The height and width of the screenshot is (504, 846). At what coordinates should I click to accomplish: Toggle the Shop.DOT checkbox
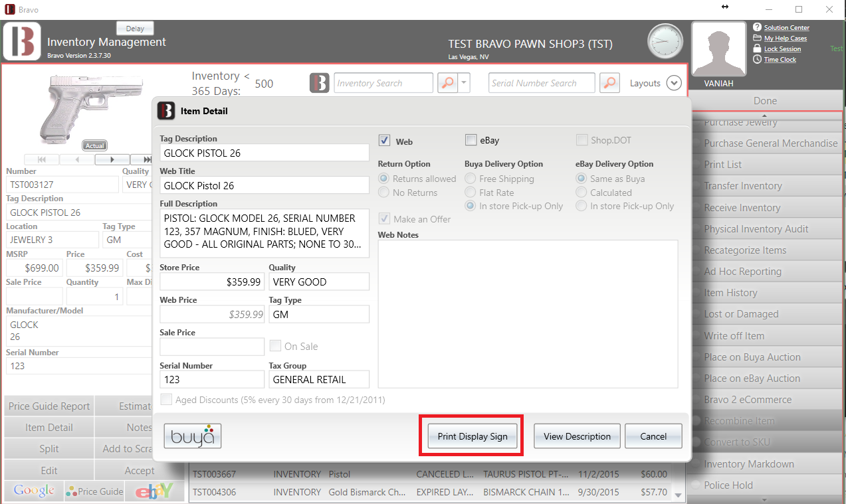[x=582, y=140]
